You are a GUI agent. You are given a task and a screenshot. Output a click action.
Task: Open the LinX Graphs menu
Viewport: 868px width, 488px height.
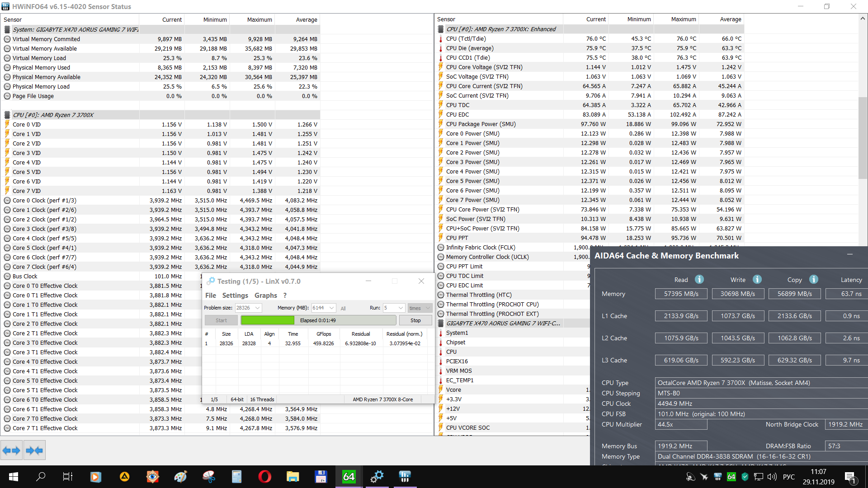[x=265, y=296]
